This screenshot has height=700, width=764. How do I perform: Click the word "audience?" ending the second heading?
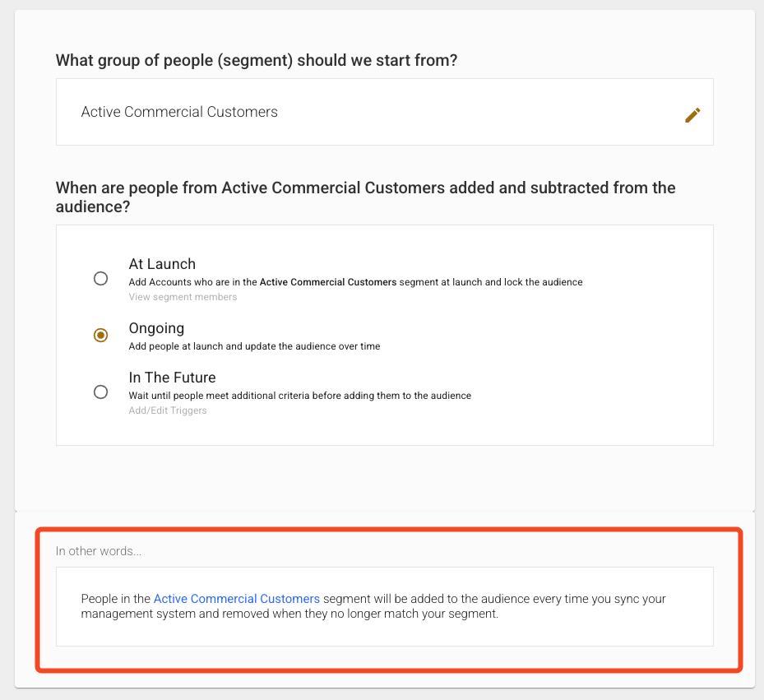tap(92, 209)
